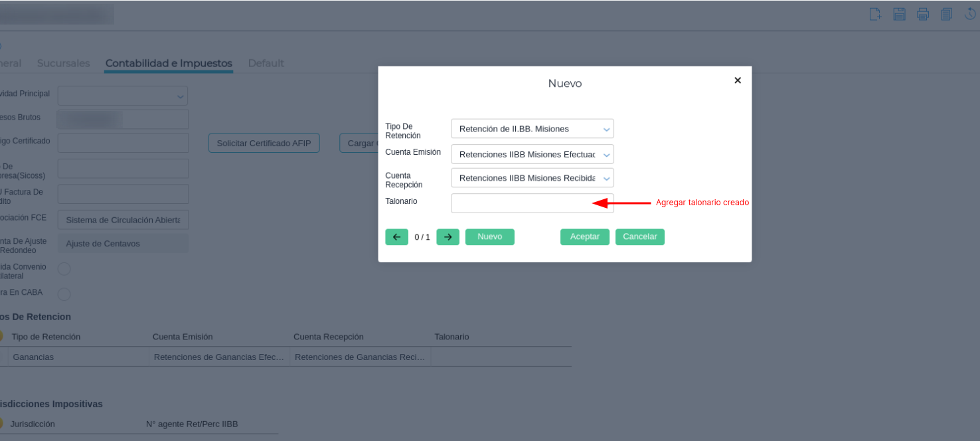This screenshot has width=980, height=441.
Task: Open the Cuenta Emisión dropdown
Action: (x=532, y=154)
